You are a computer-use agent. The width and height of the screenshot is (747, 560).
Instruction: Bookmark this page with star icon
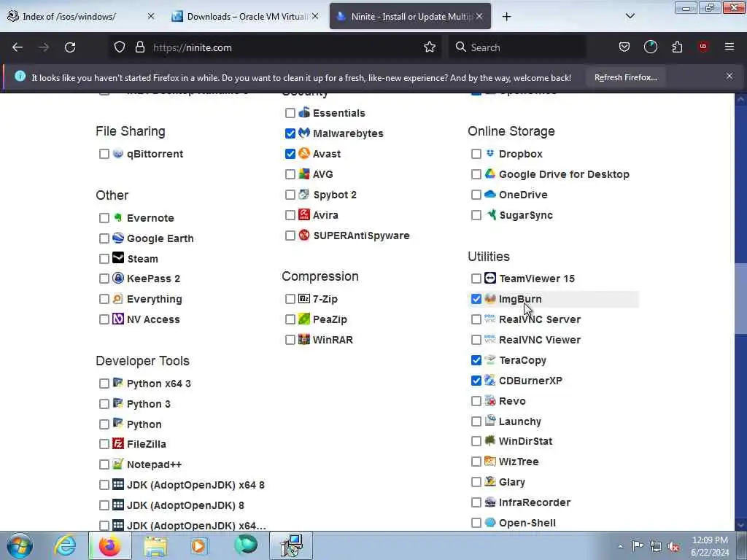430,47
